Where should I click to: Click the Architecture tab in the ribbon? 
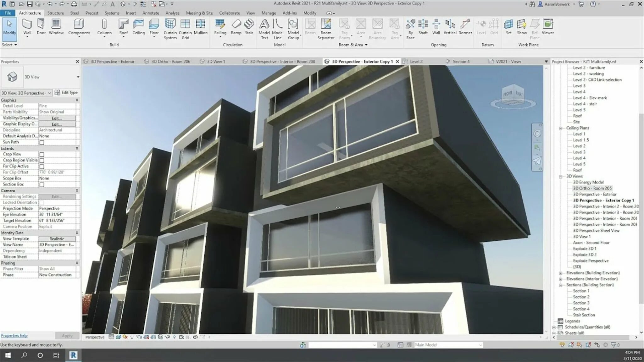tap(30, 12)
